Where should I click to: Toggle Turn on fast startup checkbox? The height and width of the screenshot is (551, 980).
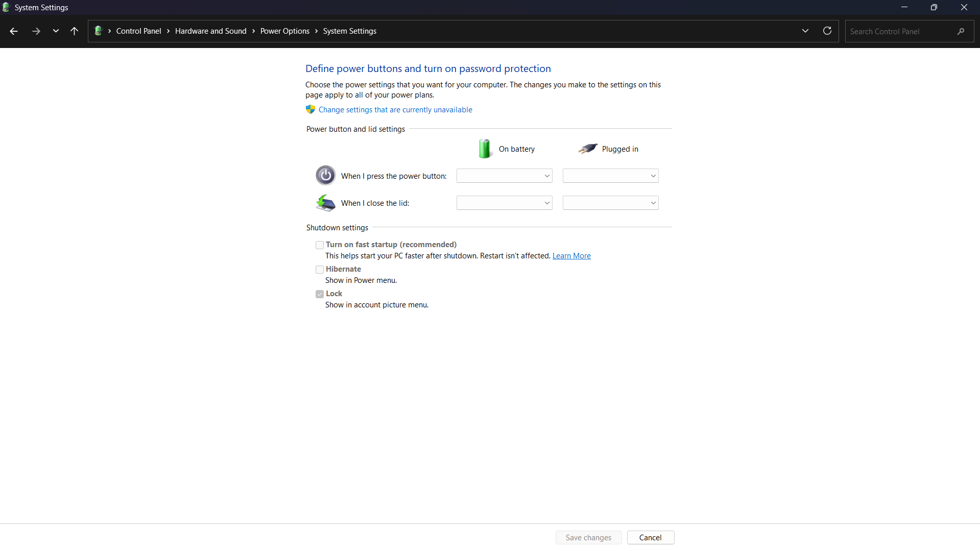pos(320,245)
